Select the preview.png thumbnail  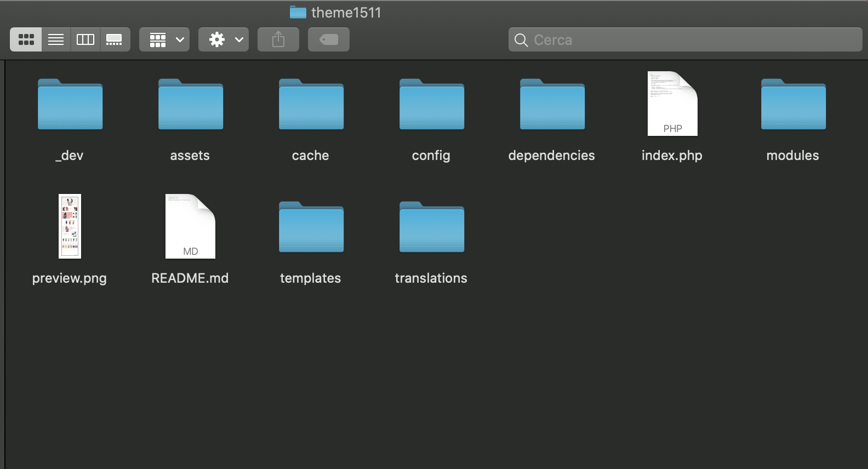point(70,226)
